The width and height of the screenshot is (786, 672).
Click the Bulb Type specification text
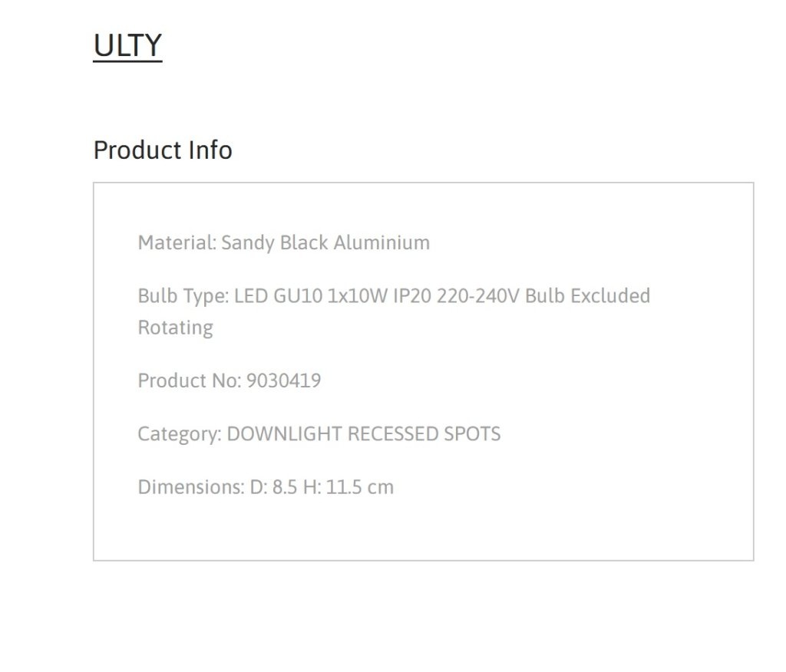click(x=394, y=311)
